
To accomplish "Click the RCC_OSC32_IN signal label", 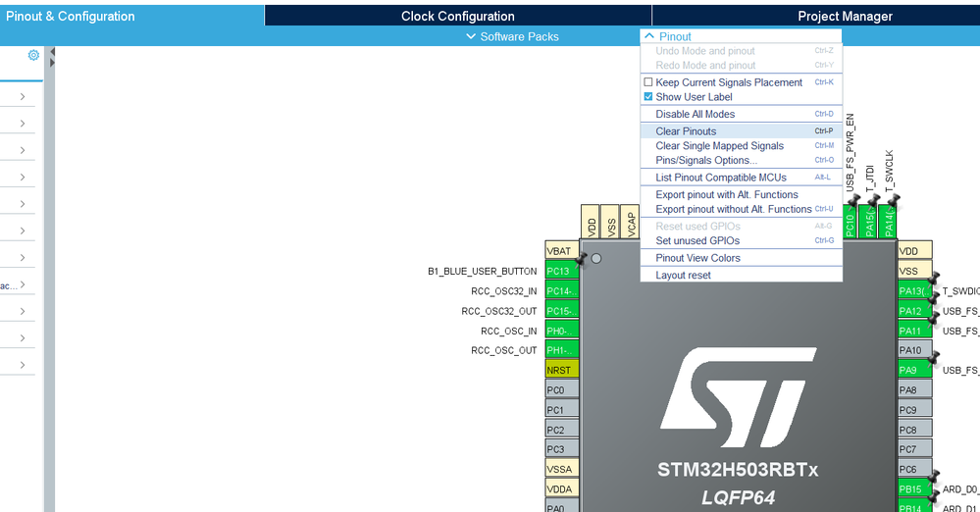I will tap(504, 291).
